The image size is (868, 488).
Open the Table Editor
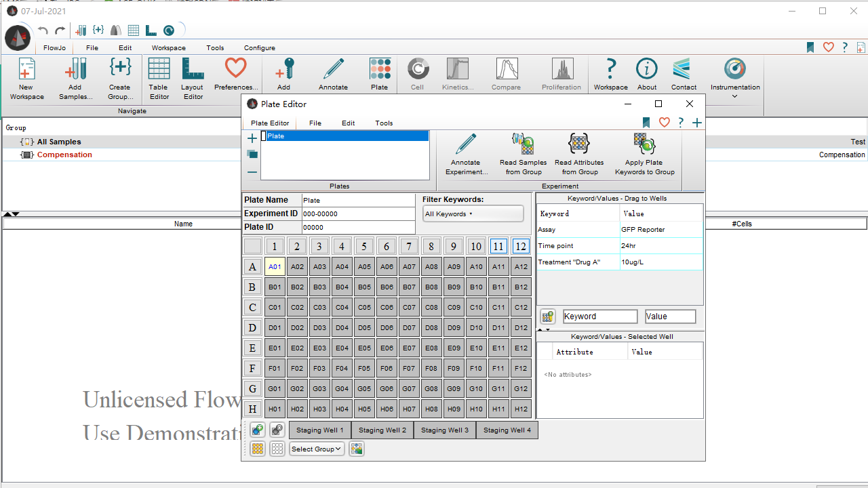click(x=159, y=70)
